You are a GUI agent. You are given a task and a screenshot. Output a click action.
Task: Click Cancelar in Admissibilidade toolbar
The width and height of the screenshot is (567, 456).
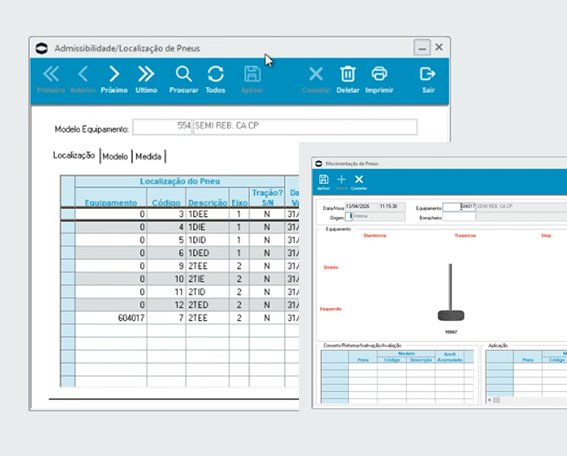tap(316, 80)
